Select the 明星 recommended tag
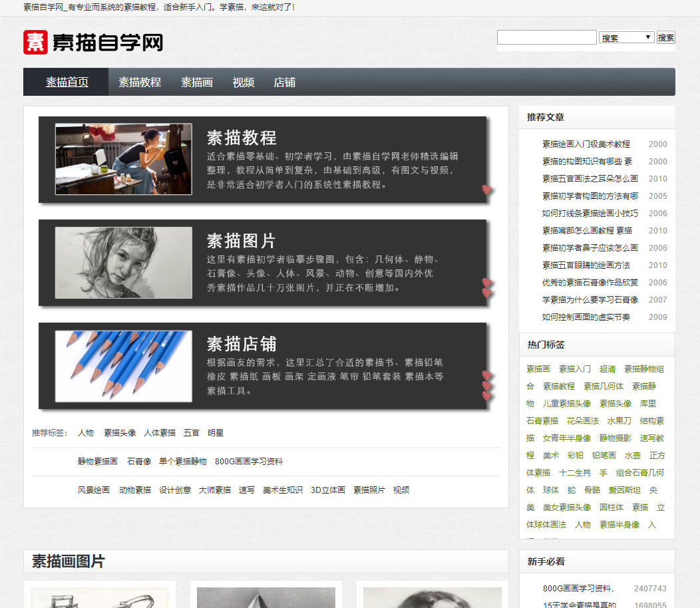Image resolution: width=700 pixels, height=608 pixels. click(216, 432)
